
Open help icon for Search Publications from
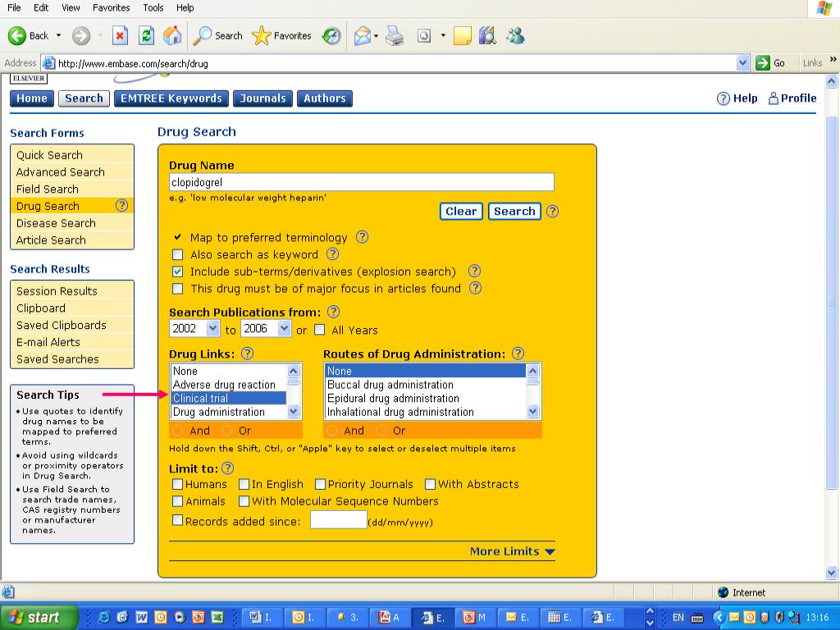[333, 311]
